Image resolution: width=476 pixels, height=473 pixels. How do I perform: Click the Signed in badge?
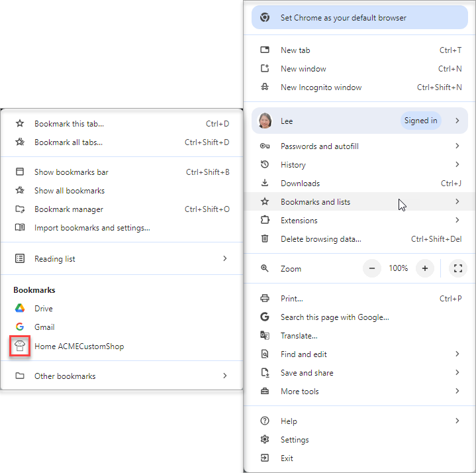(x=421, y=121)
